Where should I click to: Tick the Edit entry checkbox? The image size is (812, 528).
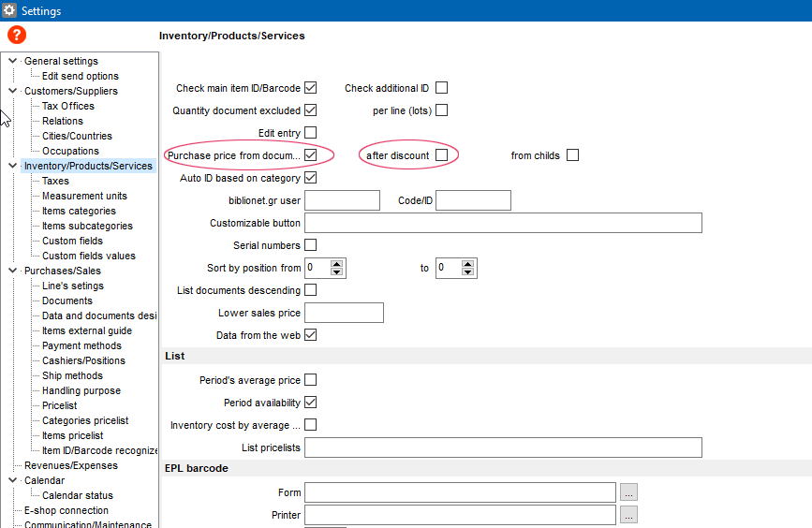point(311,133)
